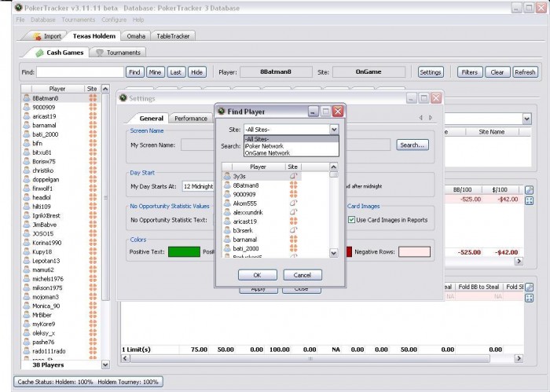Screen dimensions: 550x392
Task: Open the Database menu
Action: pyautogui.click(x=42, y=20)
